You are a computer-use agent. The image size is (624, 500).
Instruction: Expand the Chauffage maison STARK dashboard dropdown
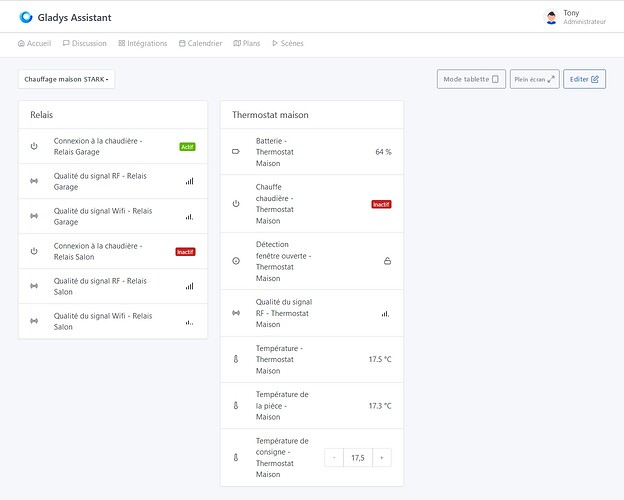click(x=66, y=79)
